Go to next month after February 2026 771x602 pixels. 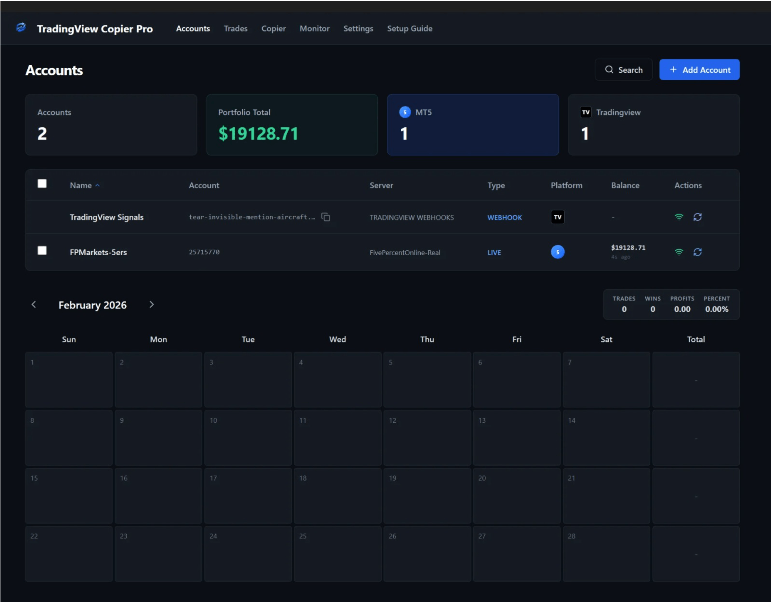(152, 305)
